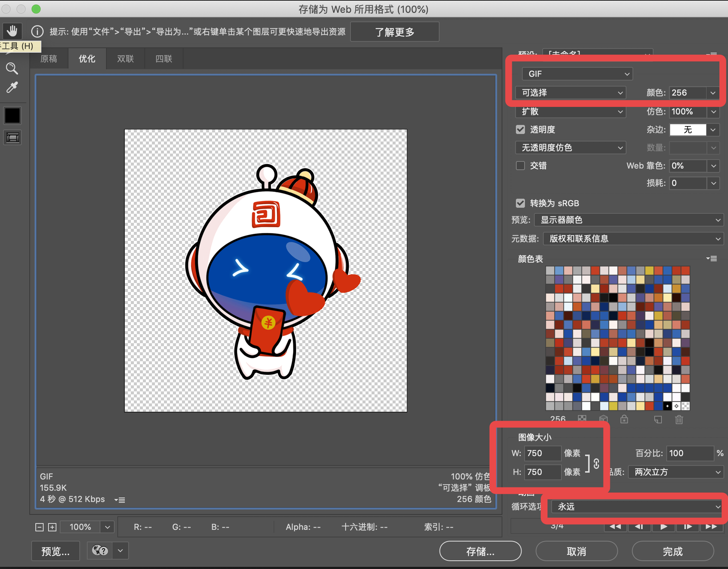Screen dimensions: 728x569
Task: Click the lock color icon
Action: click(624, 419)
